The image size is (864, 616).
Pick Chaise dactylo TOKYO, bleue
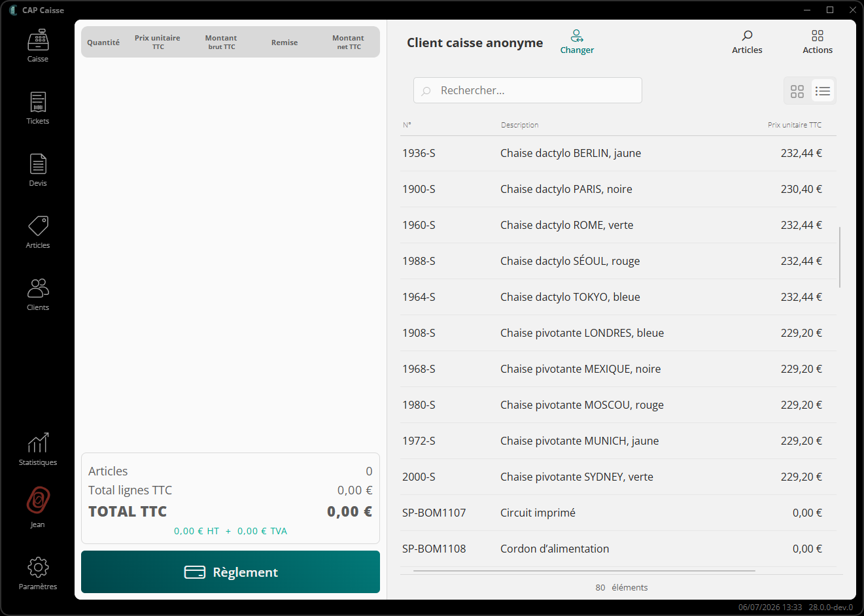(618, 297)
